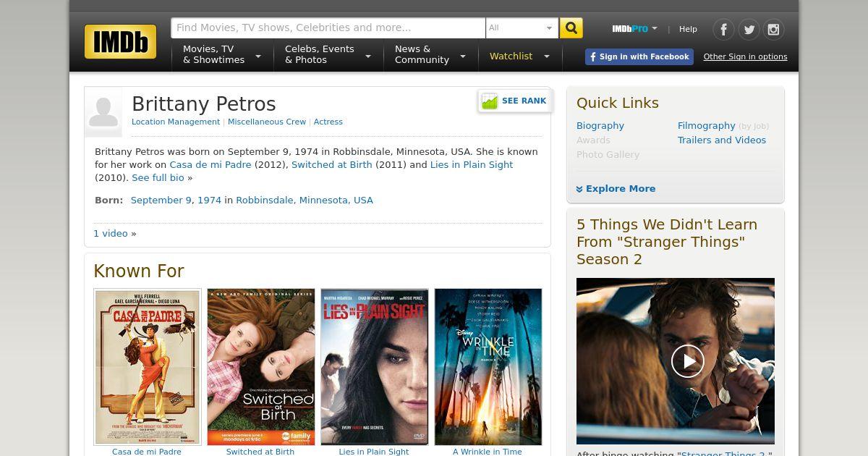This screenshot has height=456, width=868.
Task: Expand Movies, TV & Showtimes dropdown arrow
Action: click(x=258, y=56)
